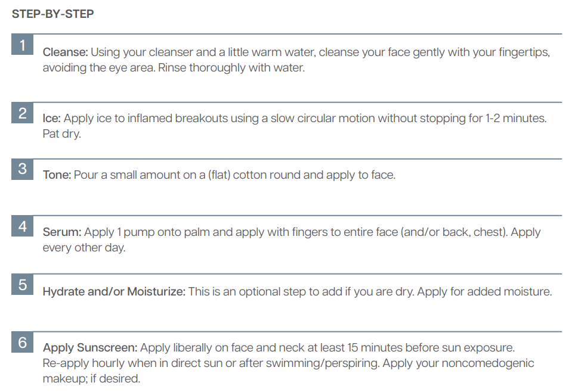Click the step 2 number badge
Screen dimensions: 578x392
point(23,113)
